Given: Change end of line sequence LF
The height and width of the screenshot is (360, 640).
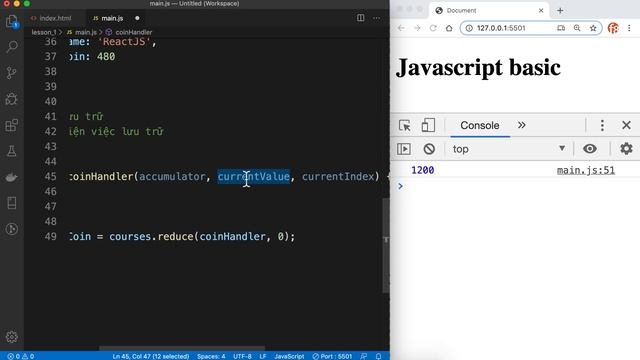Looking at the screenshot, I should tap(263, 356).
